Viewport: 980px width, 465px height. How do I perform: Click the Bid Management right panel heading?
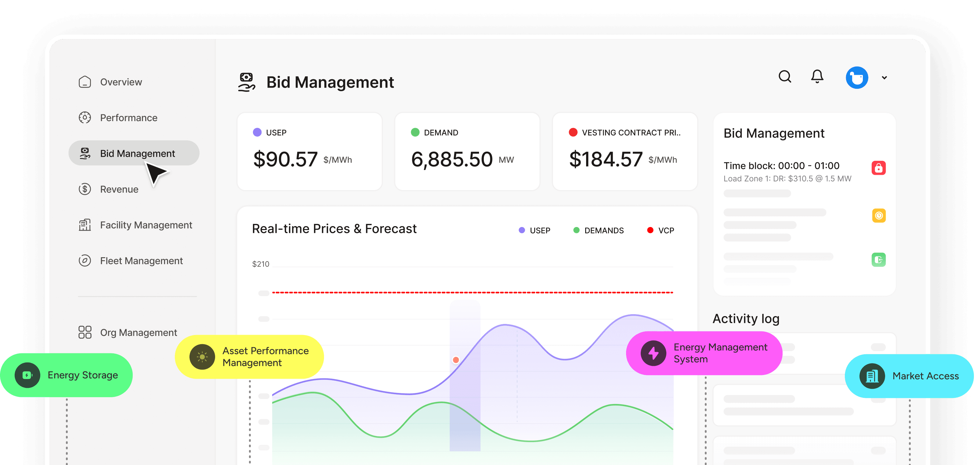coord(774,133)
